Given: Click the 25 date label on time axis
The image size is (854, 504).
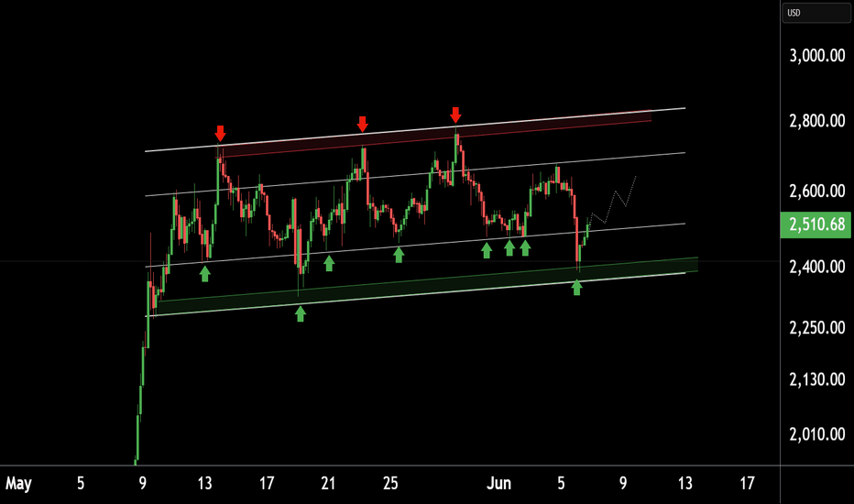Looking at the screenshot, I should (390, 483).
